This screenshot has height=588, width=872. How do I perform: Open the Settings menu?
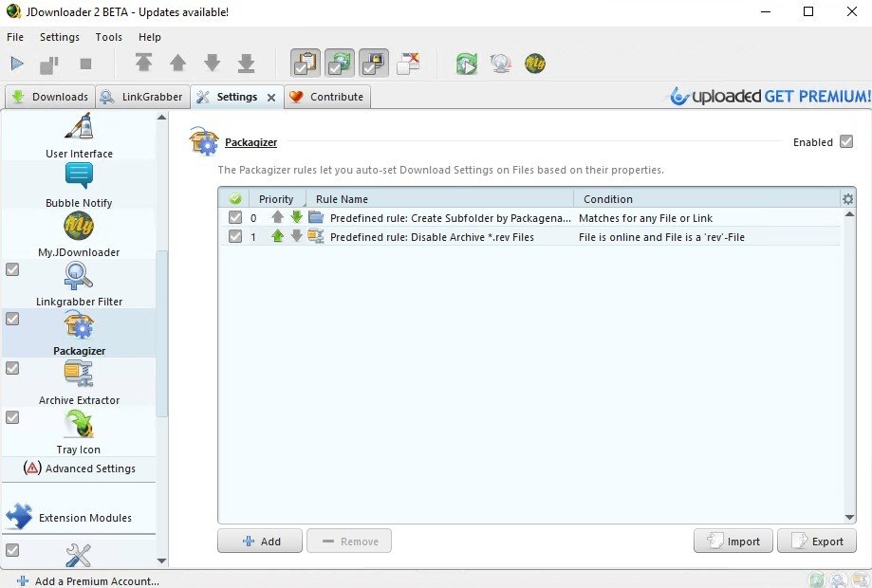(60, 37)
